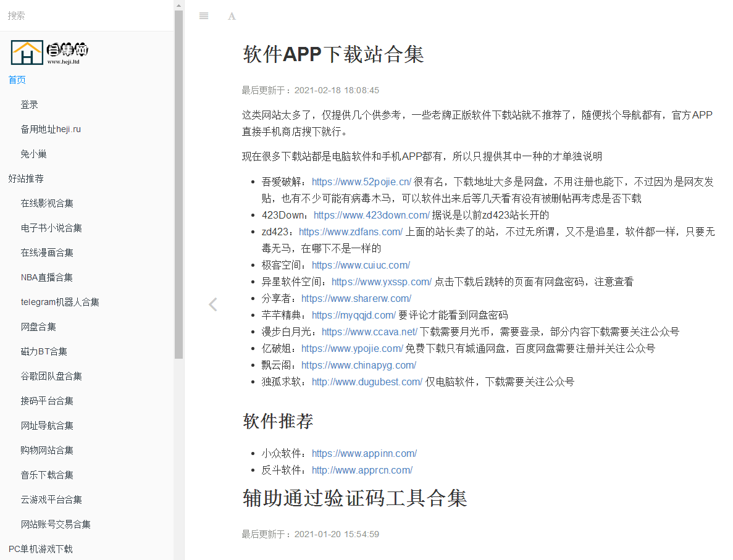
Task: Open 云游戏平台合集 page
Action: [x=51, y=499]
